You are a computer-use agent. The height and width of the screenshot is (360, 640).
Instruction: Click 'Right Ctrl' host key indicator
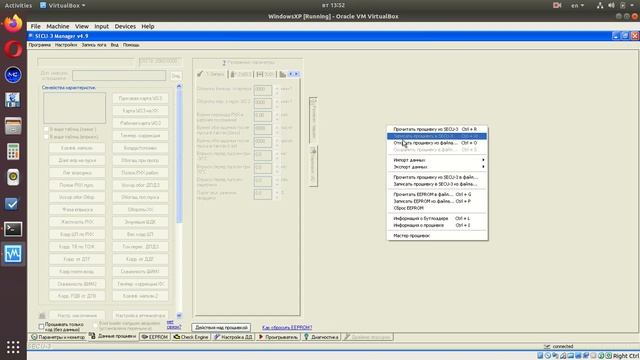(x=625, y=356)
